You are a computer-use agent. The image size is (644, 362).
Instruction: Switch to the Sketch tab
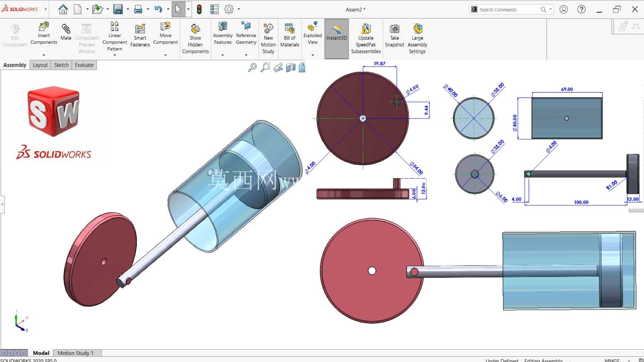tap(61, 65)
